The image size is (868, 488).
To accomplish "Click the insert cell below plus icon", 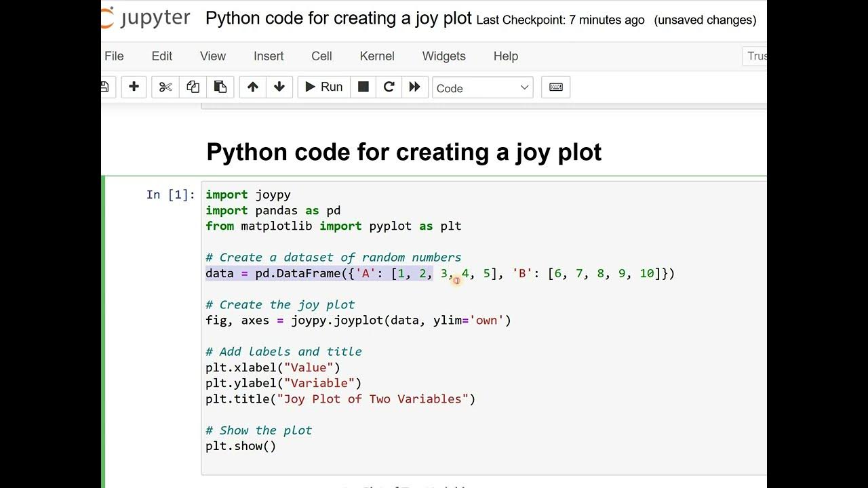I will (x=134, y=87).
